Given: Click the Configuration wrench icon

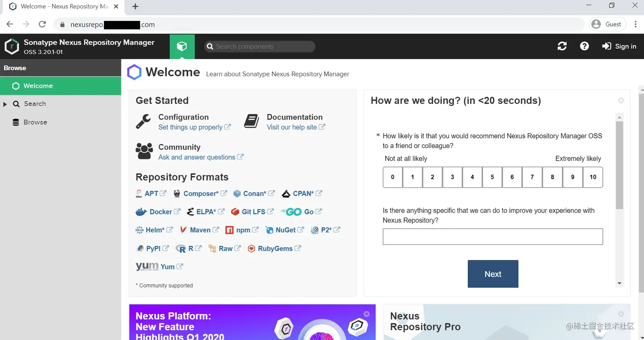Looking at the screenshot, I should click(x=143, y=122).
